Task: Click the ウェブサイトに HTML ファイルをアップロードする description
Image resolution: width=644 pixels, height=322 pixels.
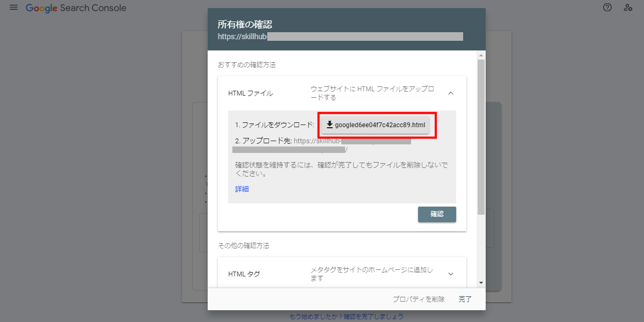Action: (372, 93)
